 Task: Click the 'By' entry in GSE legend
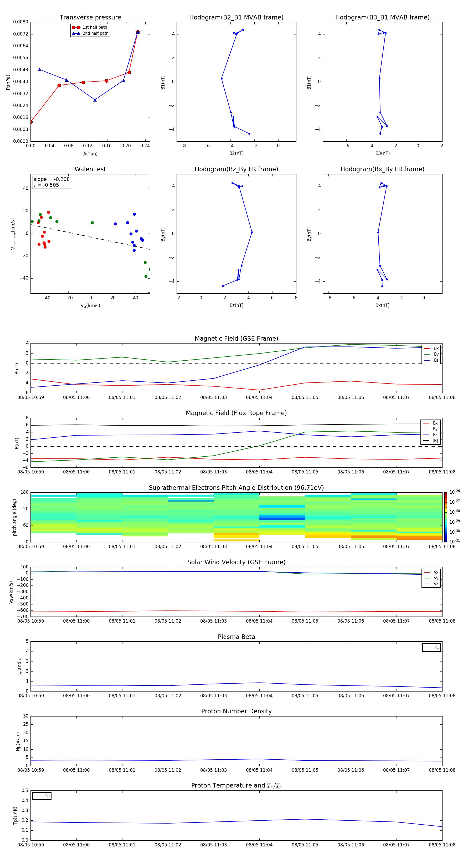(431, 354)
